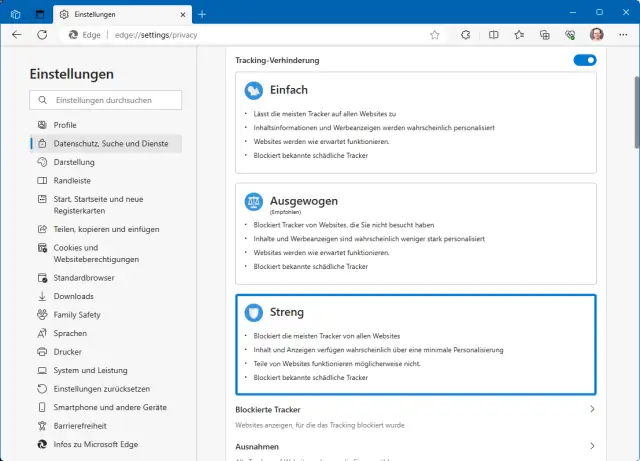Open Cookies und Websiteberechtigungen in the sidebar
This screenshot has width=640, height=461.
point(96,253)
